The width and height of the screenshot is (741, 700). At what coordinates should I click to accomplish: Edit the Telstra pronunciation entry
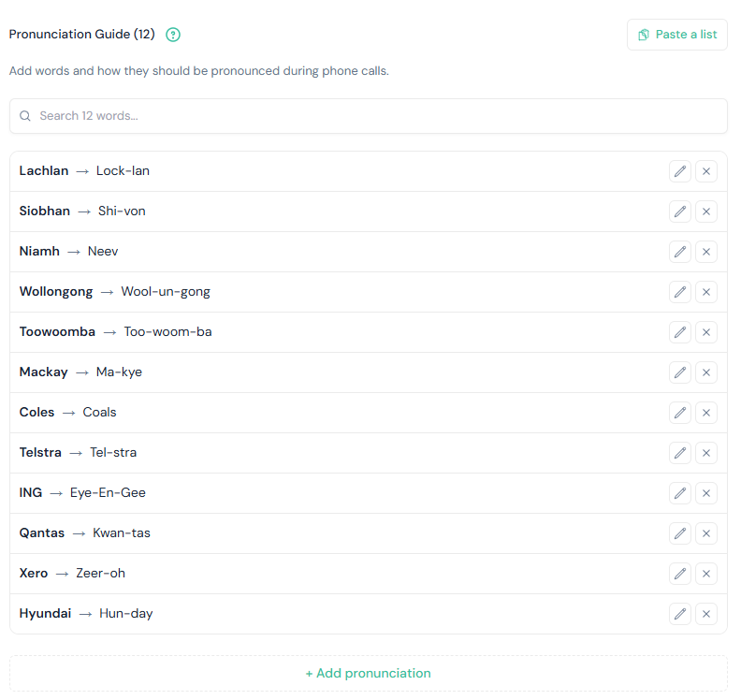point(680,453)
